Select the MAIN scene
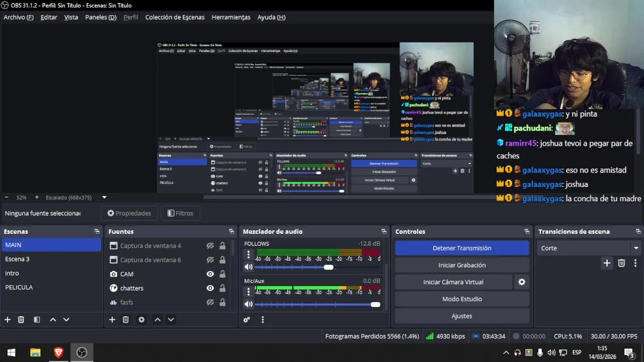This screenshot has width=644, height=362. [51, 245]
